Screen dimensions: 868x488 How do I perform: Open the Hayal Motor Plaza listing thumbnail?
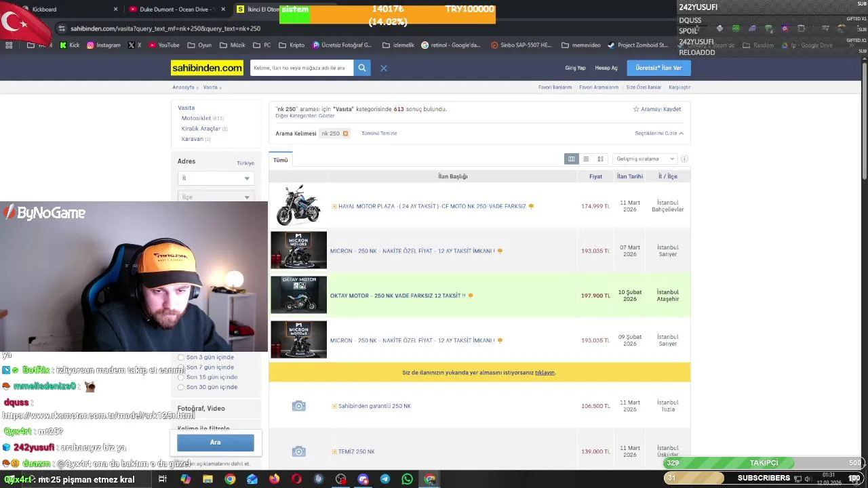[298, 206]
